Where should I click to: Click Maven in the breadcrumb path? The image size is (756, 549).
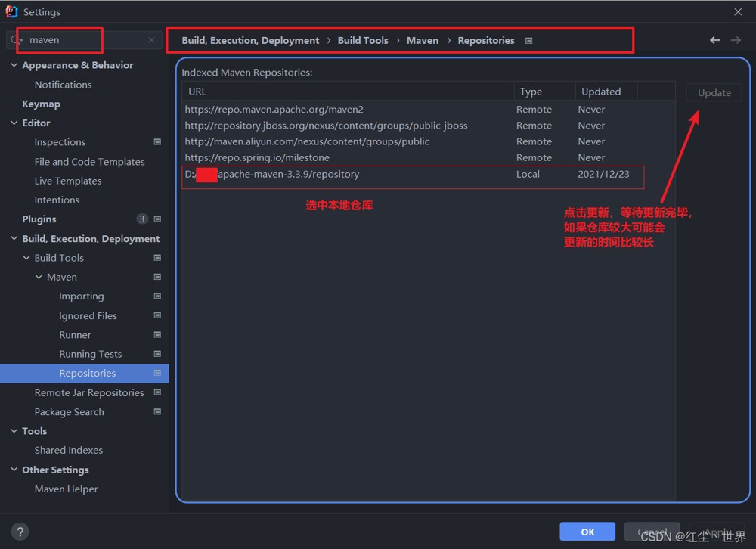(x=423, y=41)
